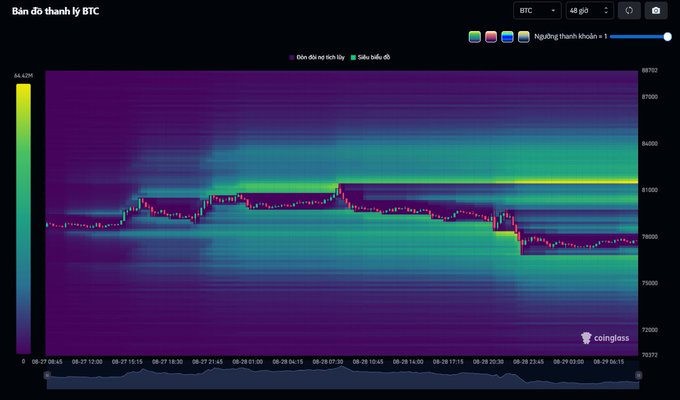Image resolution: width=680 pixels, height=400 pixels.
Task: Select the blue banded color scheme swatch
Action: click(507, 37)
